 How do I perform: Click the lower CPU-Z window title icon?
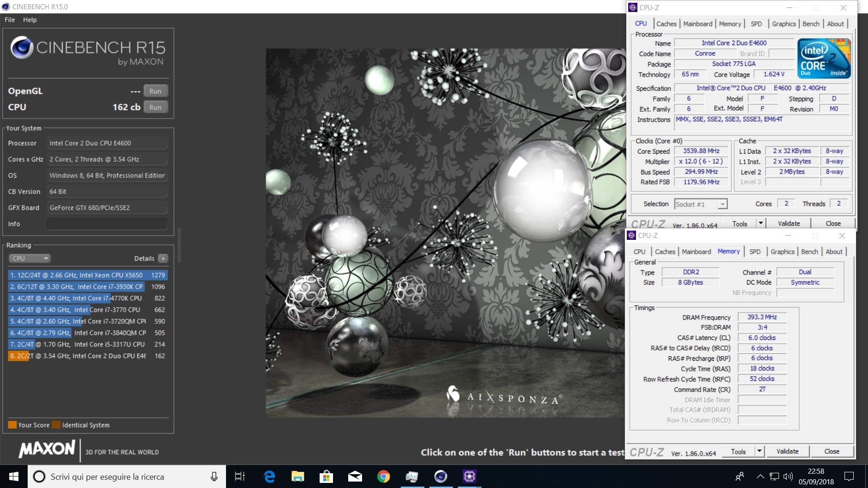(631, 235)
